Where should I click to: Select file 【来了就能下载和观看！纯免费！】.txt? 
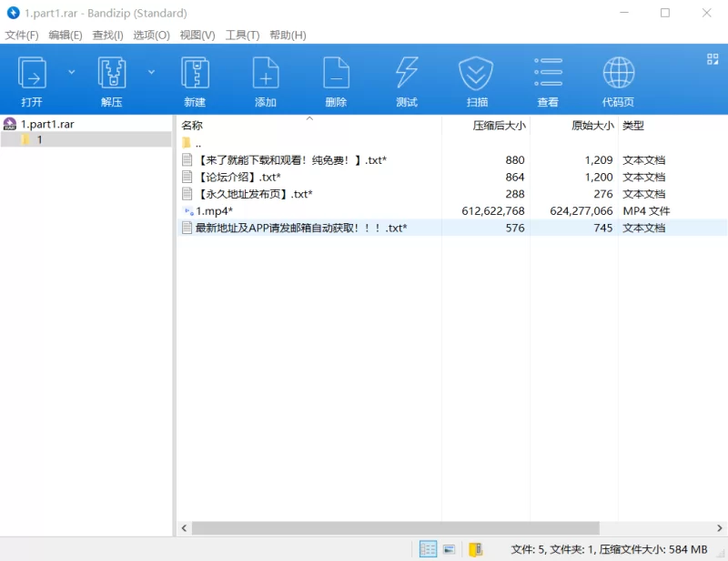293,160
